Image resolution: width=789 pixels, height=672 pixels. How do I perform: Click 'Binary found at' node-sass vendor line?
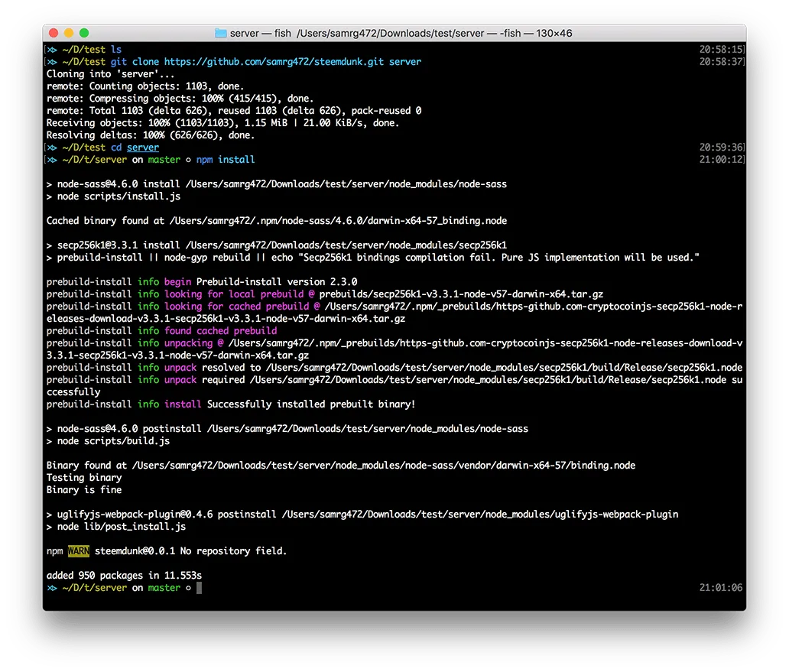tap(341, 466)
